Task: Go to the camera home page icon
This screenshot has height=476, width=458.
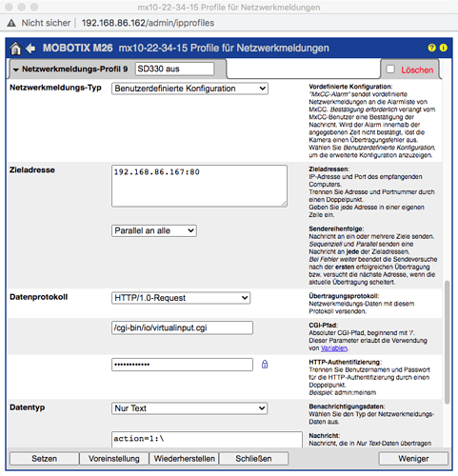Action: (x=15, y=49)
